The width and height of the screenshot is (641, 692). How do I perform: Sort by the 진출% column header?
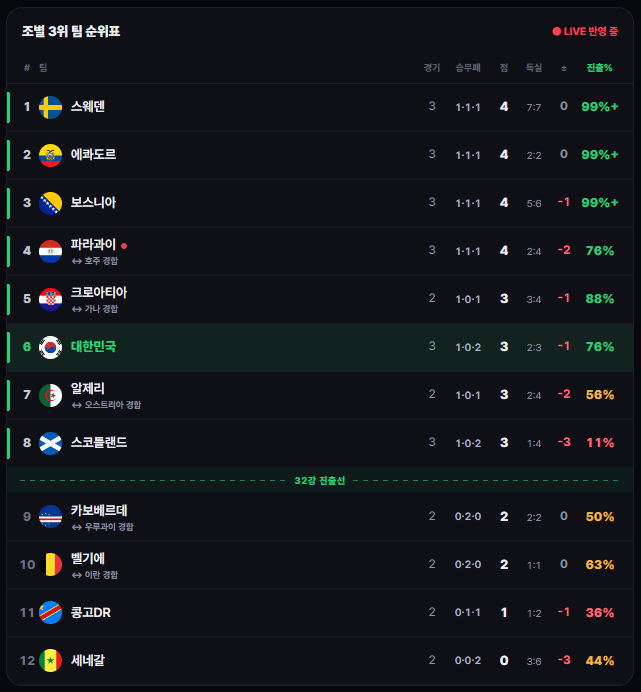[x=599, y=68]
